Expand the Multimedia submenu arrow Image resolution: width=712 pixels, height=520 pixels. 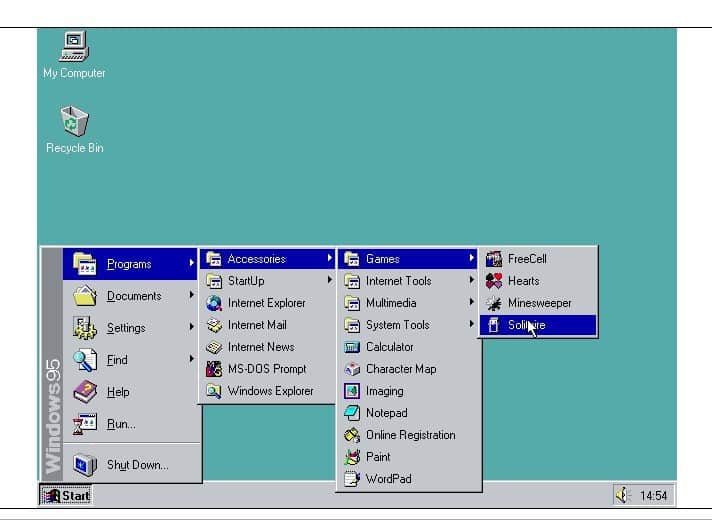471,302
